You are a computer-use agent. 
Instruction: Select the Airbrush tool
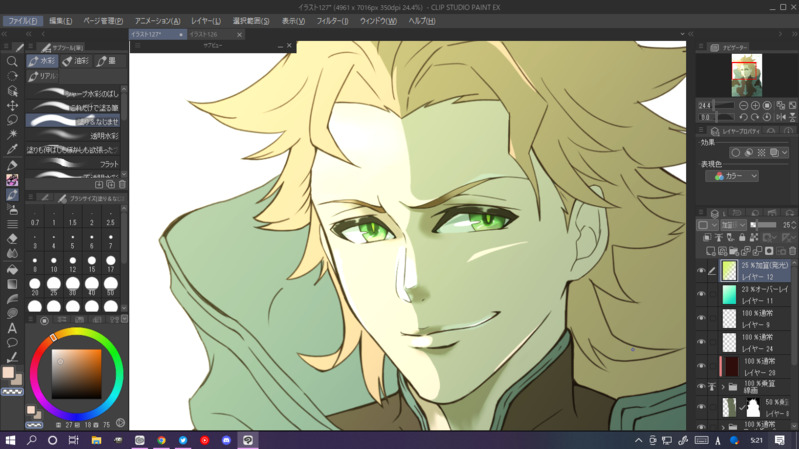point(12,209)
